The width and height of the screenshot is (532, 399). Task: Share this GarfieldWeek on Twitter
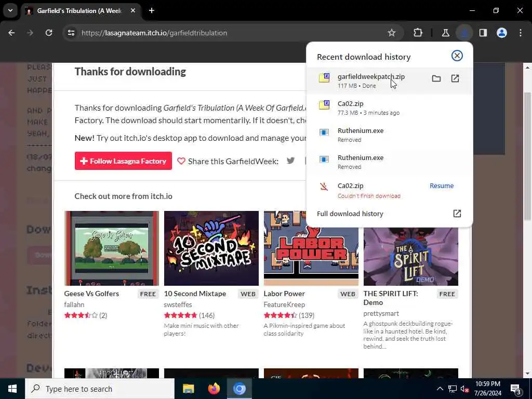[291, 161]
